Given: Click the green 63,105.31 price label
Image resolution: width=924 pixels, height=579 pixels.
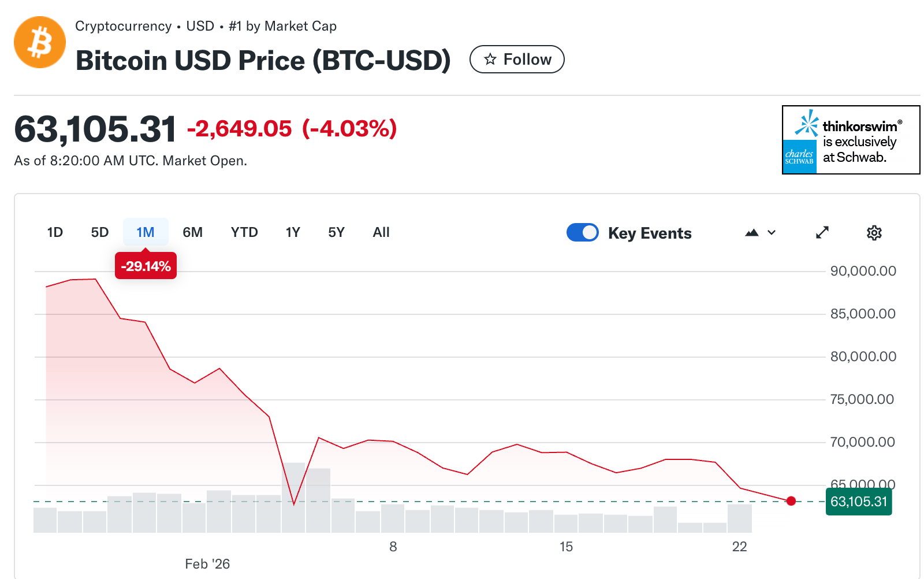Looking at the screenshot, I should pyautogui.click(x=859, y=502).
